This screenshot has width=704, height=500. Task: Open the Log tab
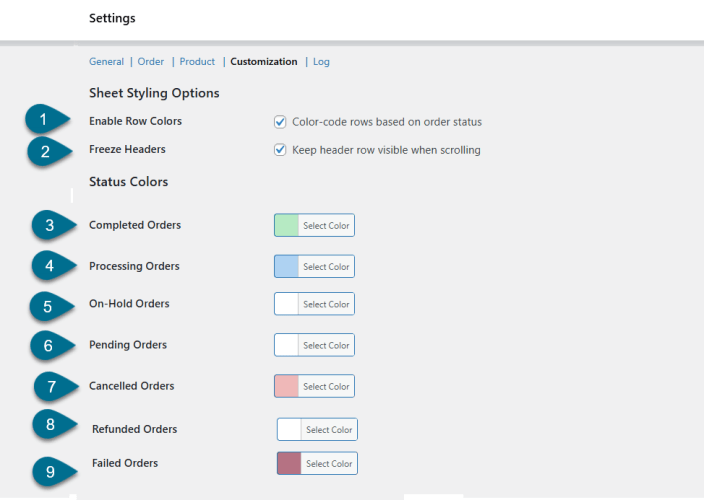point(321,62)
